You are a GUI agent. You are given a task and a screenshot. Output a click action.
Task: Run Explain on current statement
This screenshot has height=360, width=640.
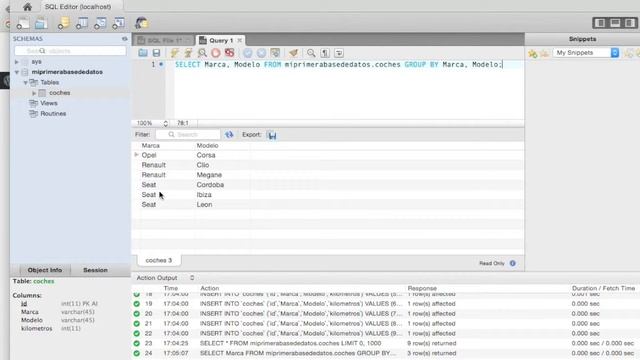(202, 53)
